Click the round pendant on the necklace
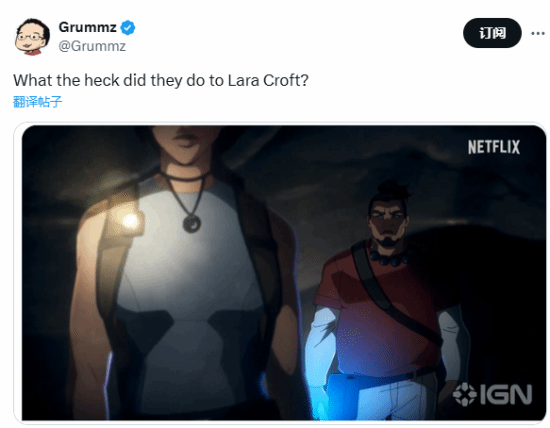Image resolution: width=550 pixels, height=428 pixels. click(x=192, y=223)
